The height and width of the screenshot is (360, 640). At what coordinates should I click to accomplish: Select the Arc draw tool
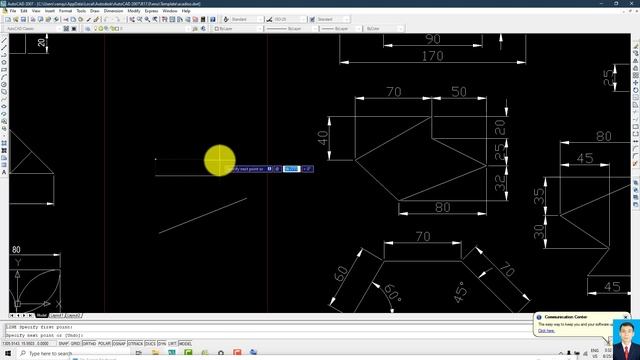coord(4,77)
